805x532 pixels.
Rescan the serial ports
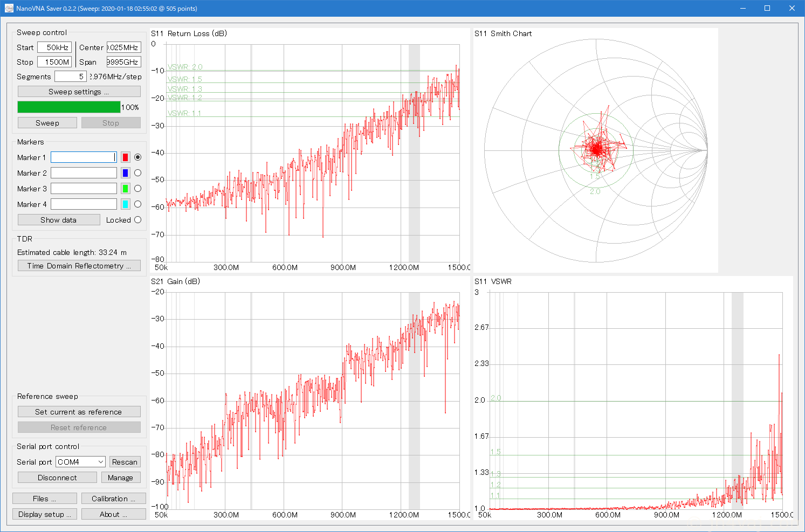pos(125,462)
